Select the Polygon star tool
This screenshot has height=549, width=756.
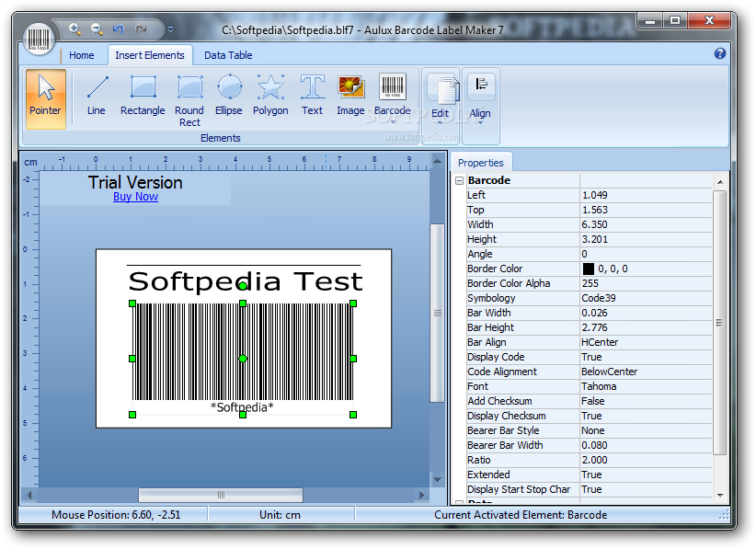[270, 96]
